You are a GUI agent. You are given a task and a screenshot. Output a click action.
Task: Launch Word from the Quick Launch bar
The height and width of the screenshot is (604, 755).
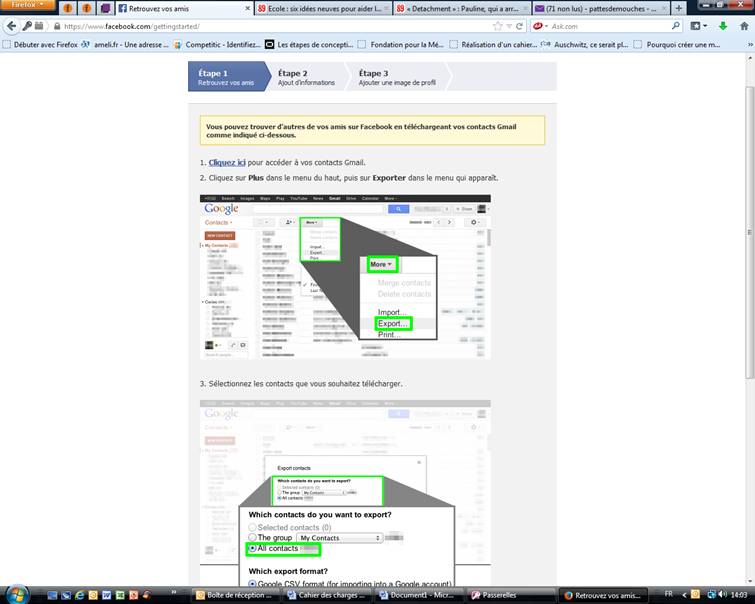(x=106, y=595)
